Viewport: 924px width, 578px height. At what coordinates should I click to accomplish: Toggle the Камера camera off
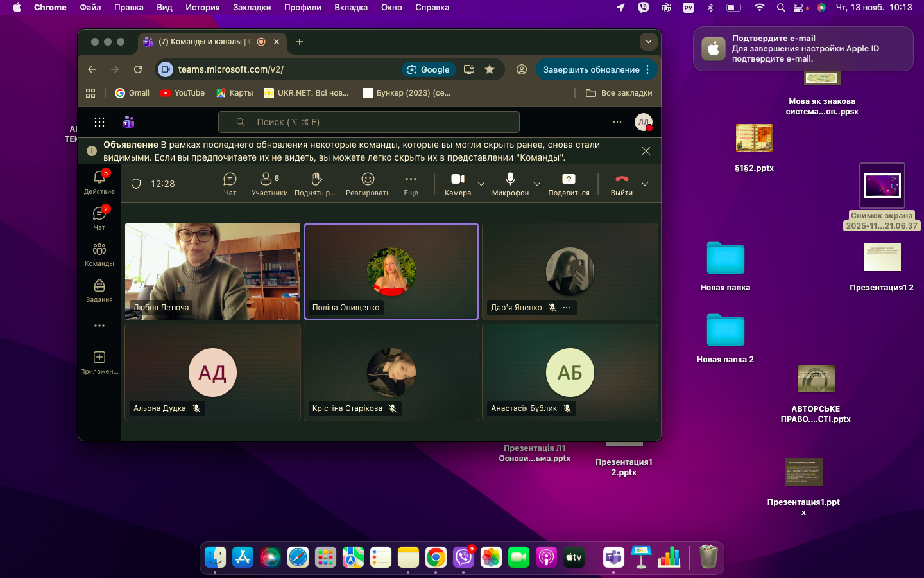point(458,183)
